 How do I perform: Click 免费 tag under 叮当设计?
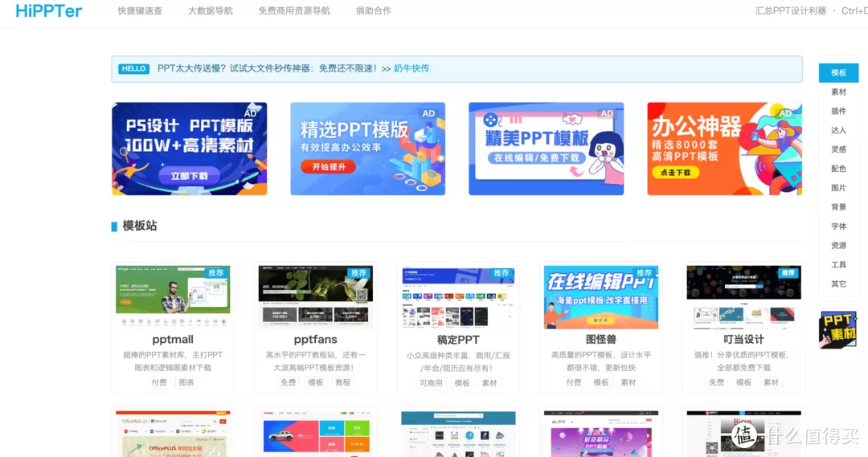tap(716, 382)
